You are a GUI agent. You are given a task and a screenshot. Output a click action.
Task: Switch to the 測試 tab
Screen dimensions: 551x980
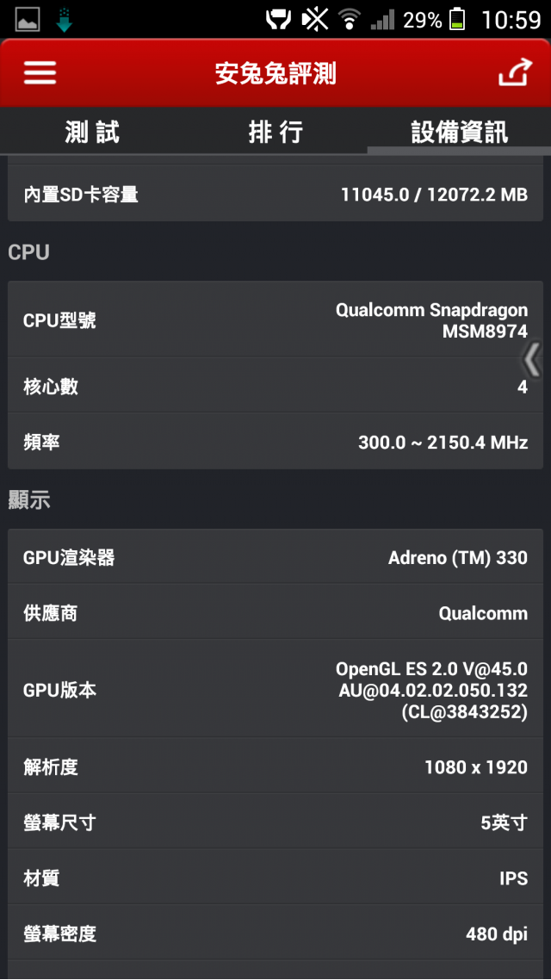[x=92, y=132]
